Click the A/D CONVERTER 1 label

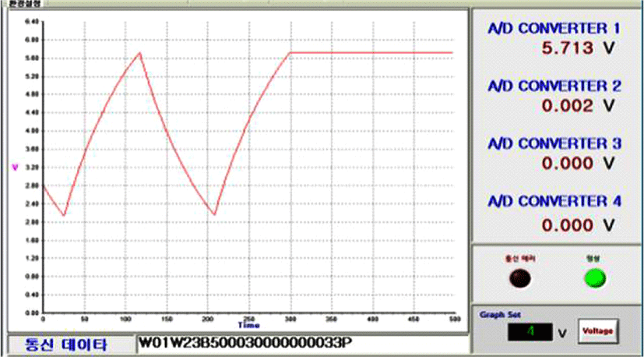pos(554,28)
